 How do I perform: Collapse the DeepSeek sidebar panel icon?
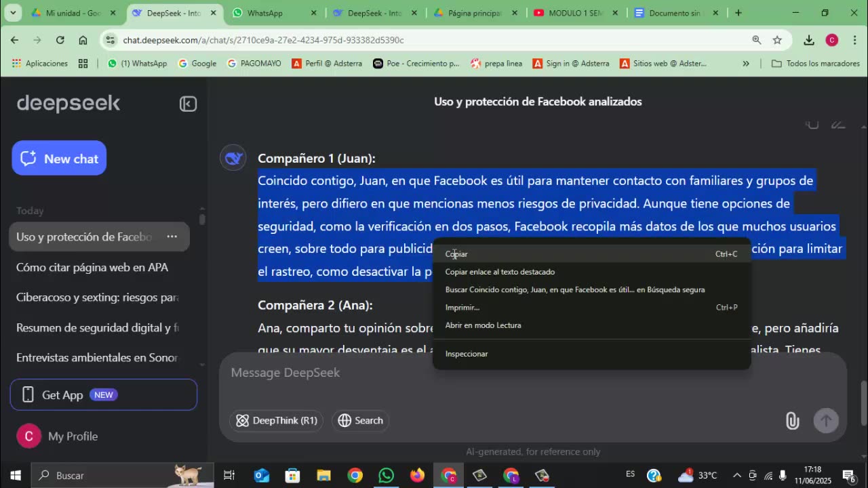coord(188,104)
